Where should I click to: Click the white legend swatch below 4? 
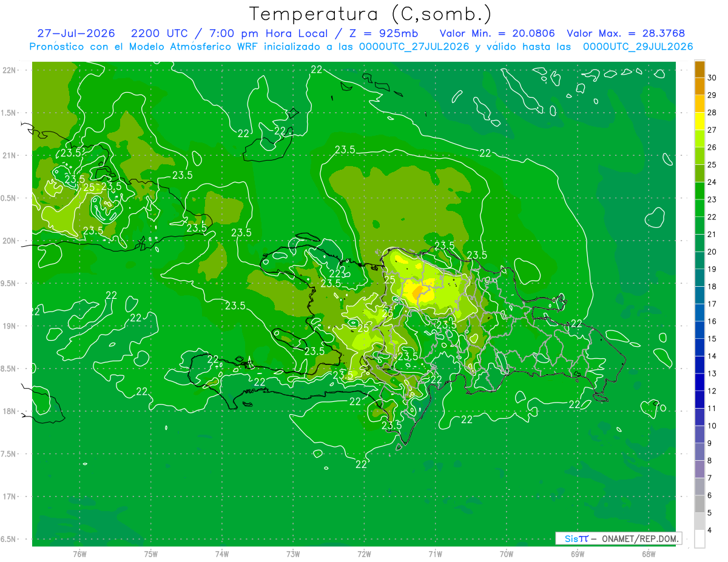coord(699,539)
